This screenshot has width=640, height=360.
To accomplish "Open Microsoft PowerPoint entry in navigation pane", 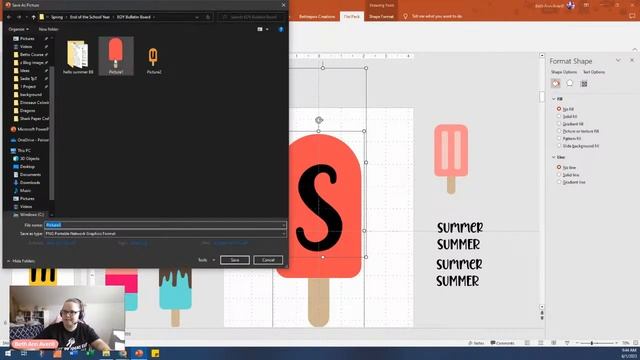I will tap(29, 129).
